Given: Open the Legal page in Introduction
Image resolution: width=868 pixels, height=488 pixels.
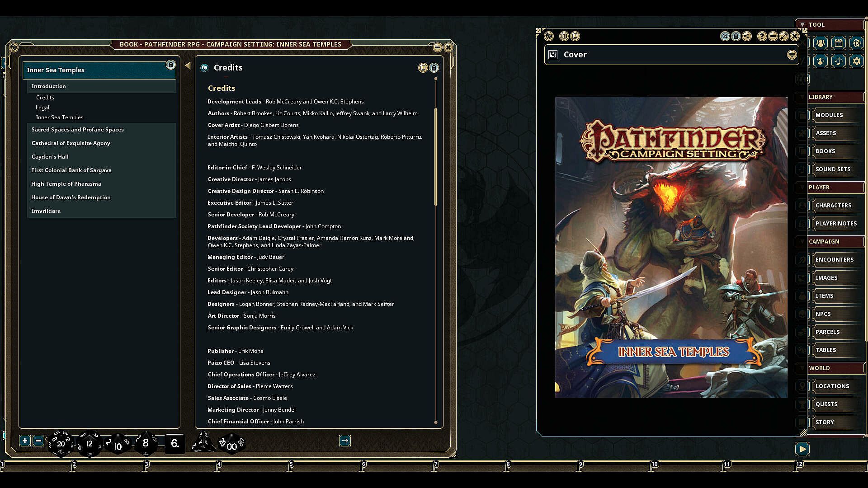Looking at the screenshot, I should tap(42, 108).
